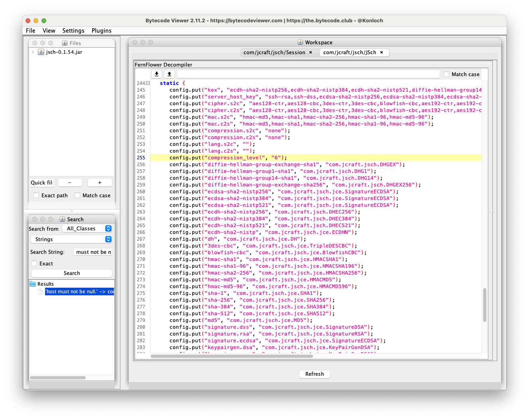Click the Results folder icon

33,284
